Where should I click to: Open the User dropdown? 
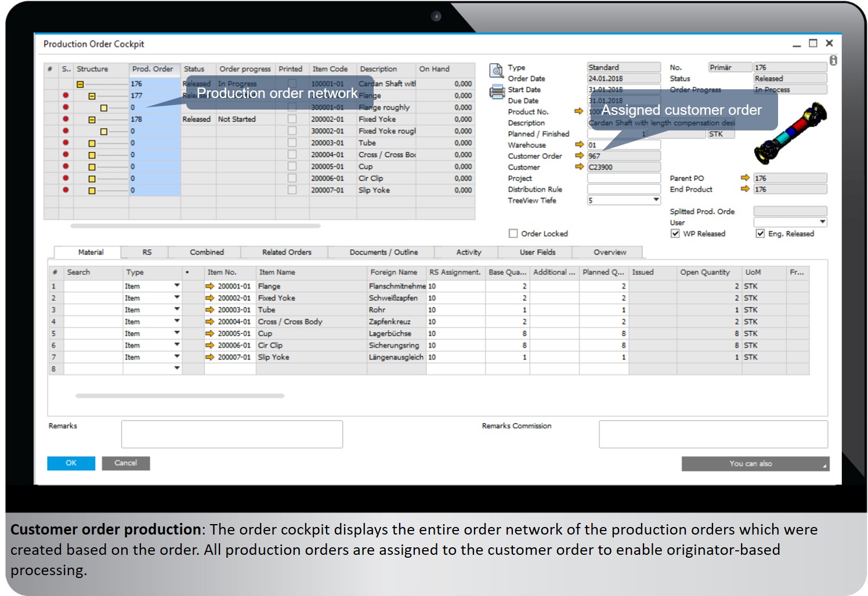point(823,222)
